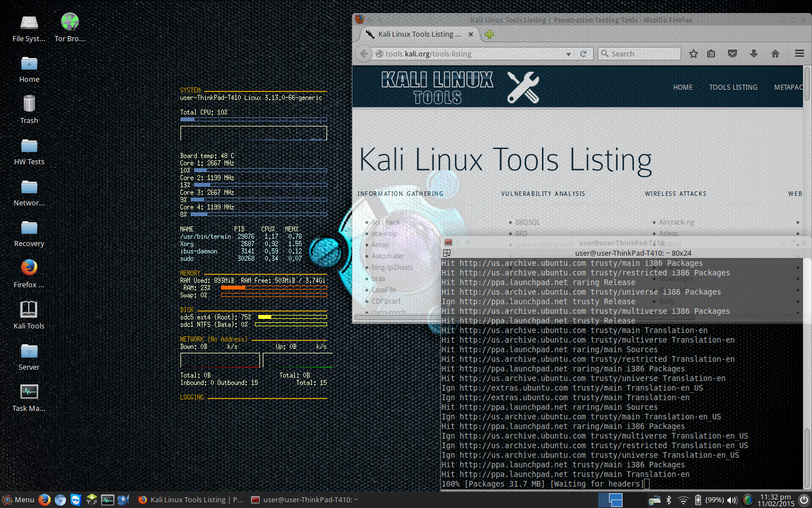Open the volume control in the tray
This screenshot has width=812, height=508.
point(732,500)
